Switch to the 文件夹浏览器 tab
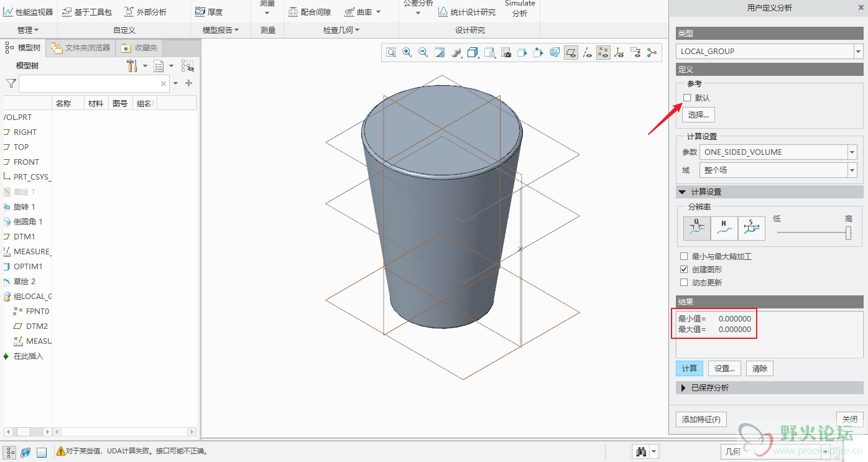This screenshot has width=868, height=462. tap(81, 47)
